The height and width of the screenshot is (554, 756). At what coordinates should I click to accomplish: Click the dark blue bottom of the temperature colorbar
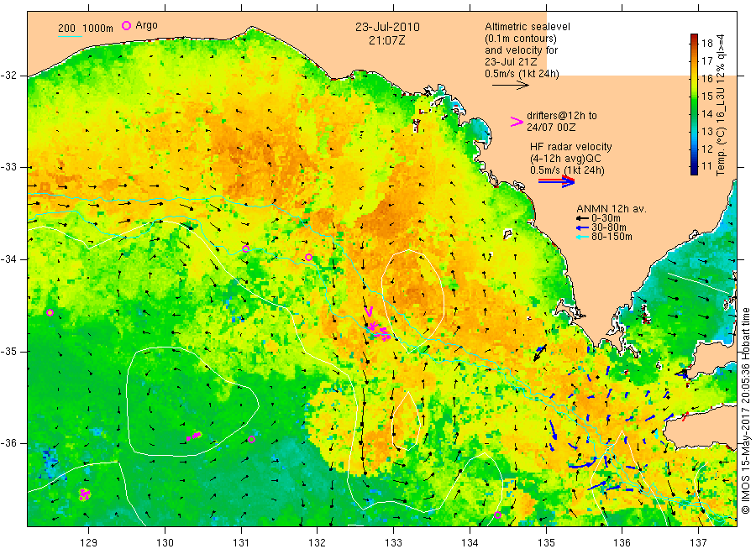(695, 171)
